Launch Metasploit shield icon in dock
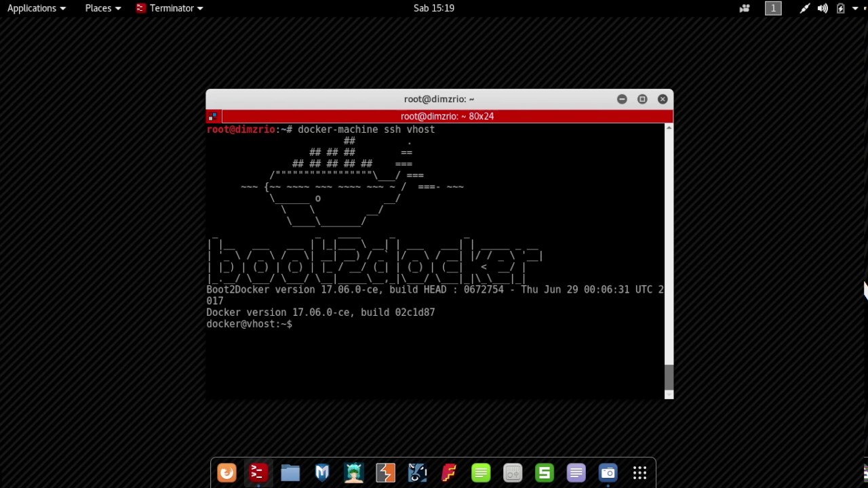The width and height of the screenshot is (868, 488). coord(321,472)
